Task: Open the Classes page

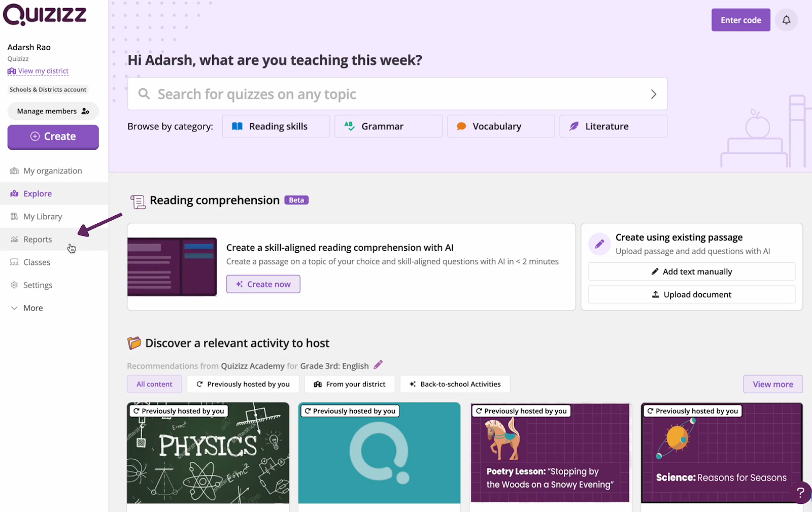Action: pyautogui.click(x=54, y=262)
